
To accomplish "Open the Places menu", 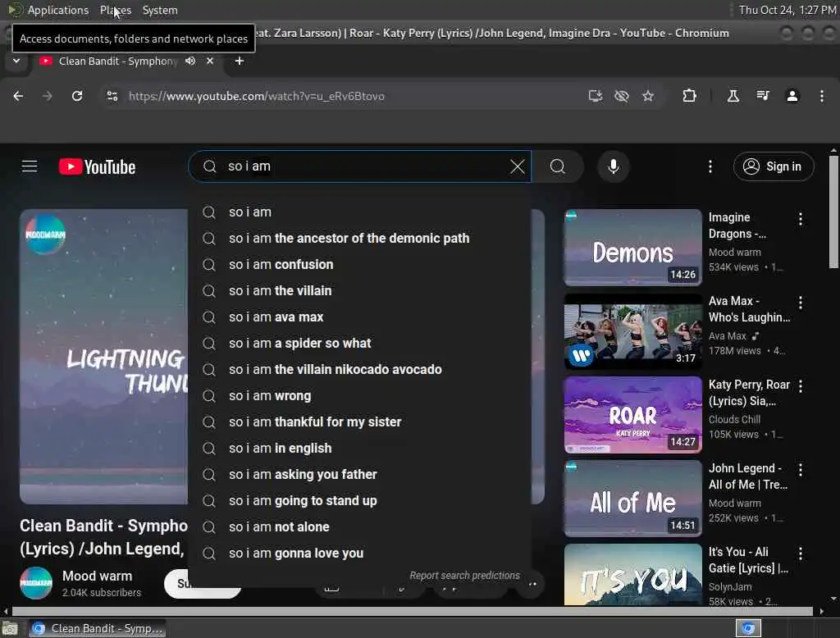I will (115, 10).
